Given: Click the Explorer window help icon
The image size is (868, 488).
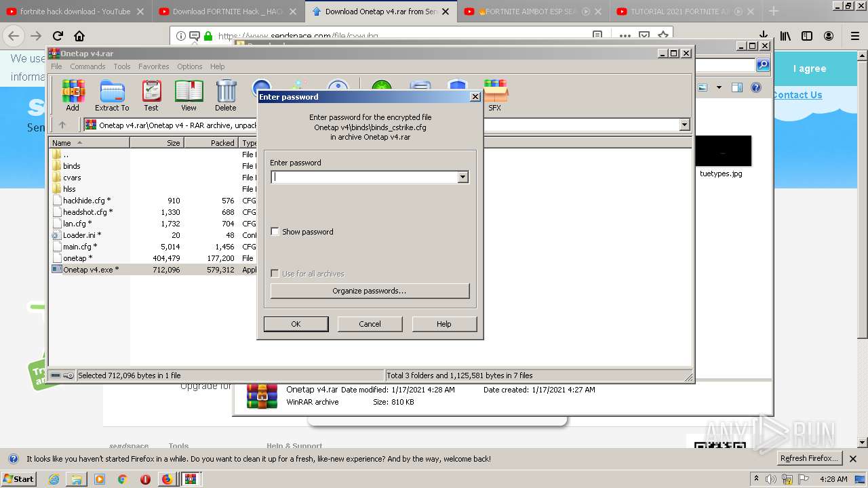Looking at the screenshot, I should click(756, 87).
